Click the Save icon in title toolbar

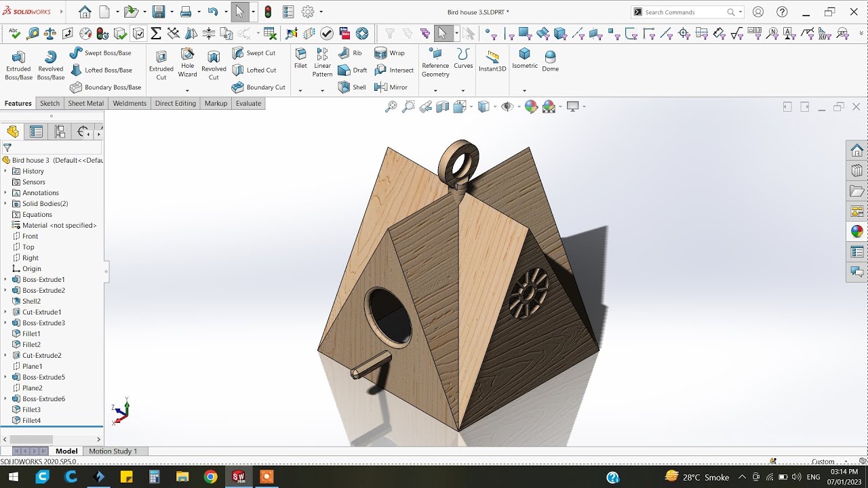pos(159,12)
